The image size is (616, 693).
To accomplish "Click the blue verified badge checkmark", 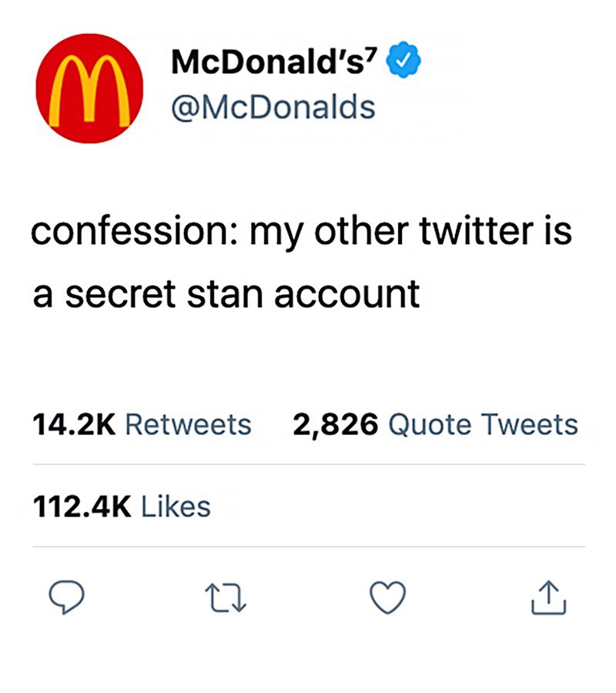I will (404, 58).
